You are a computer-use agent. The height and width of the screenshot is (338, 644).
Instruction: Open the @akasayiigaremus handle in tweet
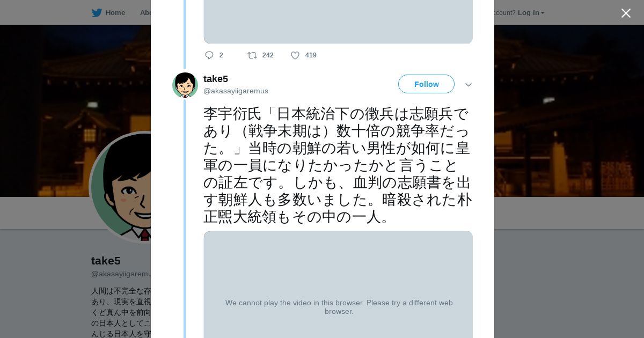[236, 91]
